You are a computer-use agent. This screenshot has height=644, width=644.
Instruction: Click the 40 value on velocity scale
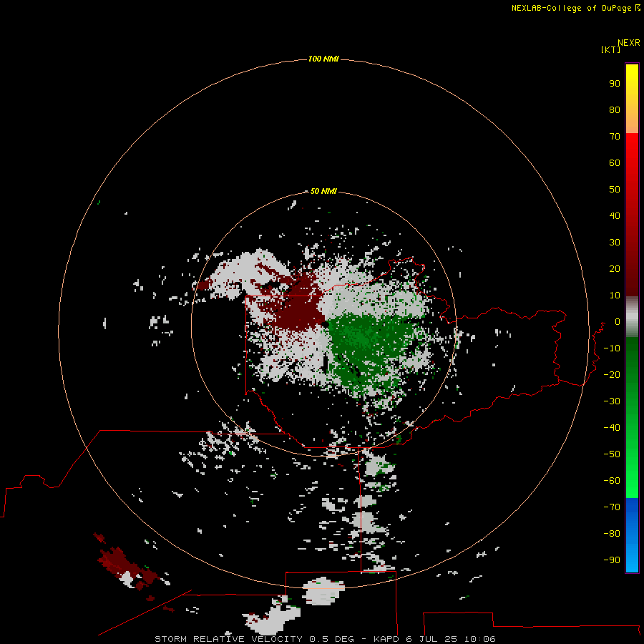(x=615, y=216)
